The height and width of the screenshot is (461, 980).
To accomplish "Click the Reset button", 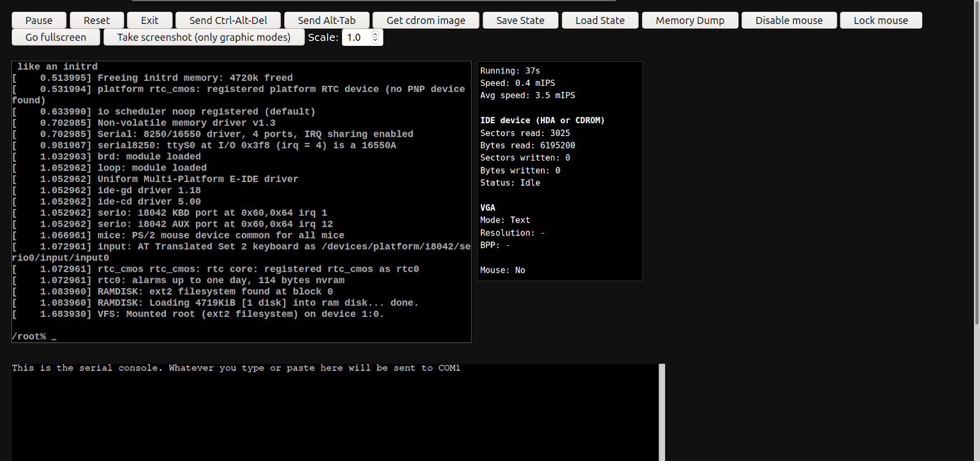I will (97, 20).
